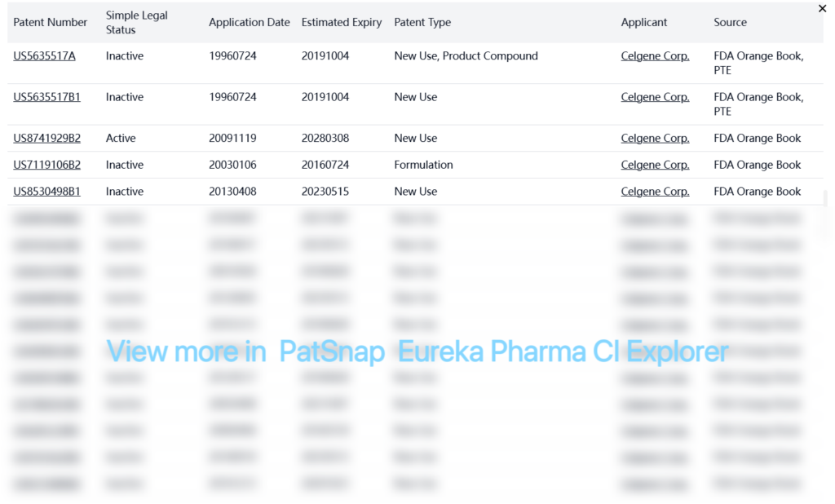
Task: Click the Applicant column header
Action: click(644, 23)
